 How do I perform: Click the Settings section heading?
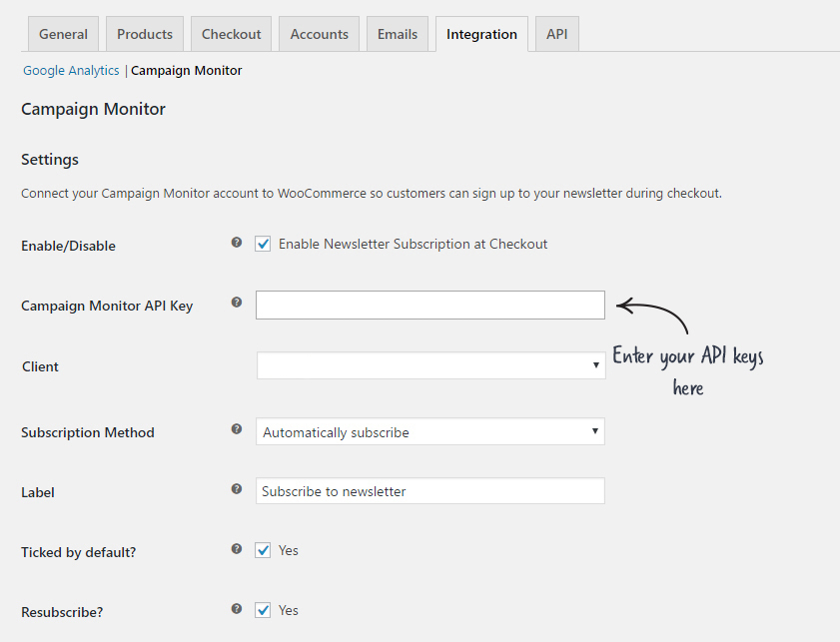pyautogui.click(x=50, y=160)
